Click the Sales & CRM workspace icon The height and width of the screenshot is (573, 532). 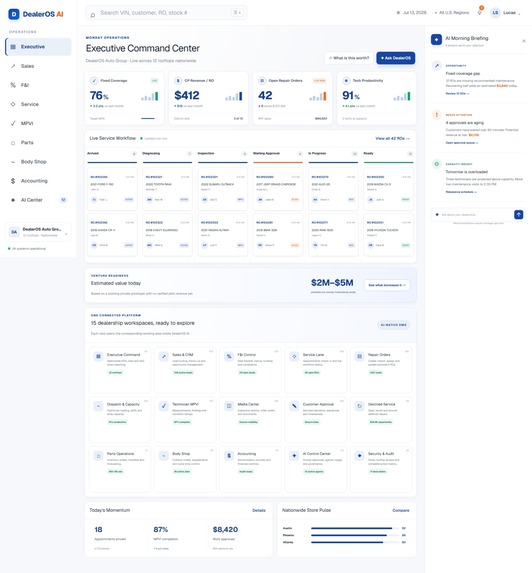point(164,356)
